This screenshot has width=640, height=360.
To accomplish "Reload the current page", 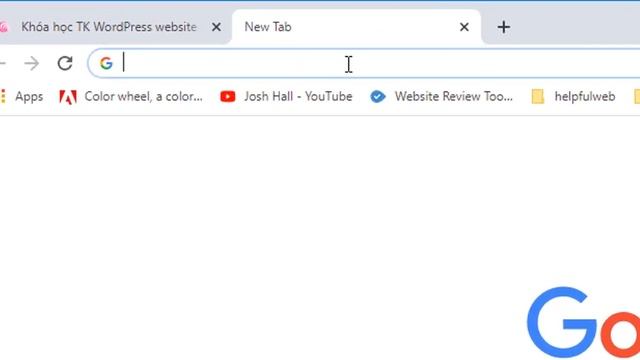I will (65, 63).
